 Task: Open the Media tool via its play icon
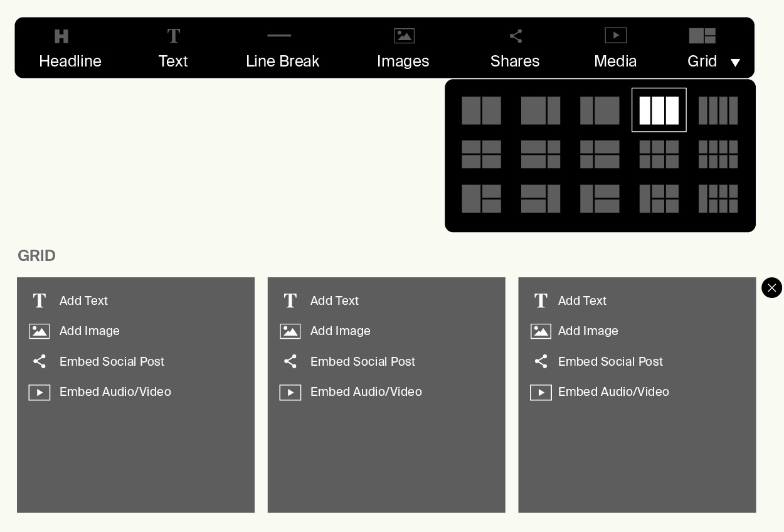[x=616, y=36]
